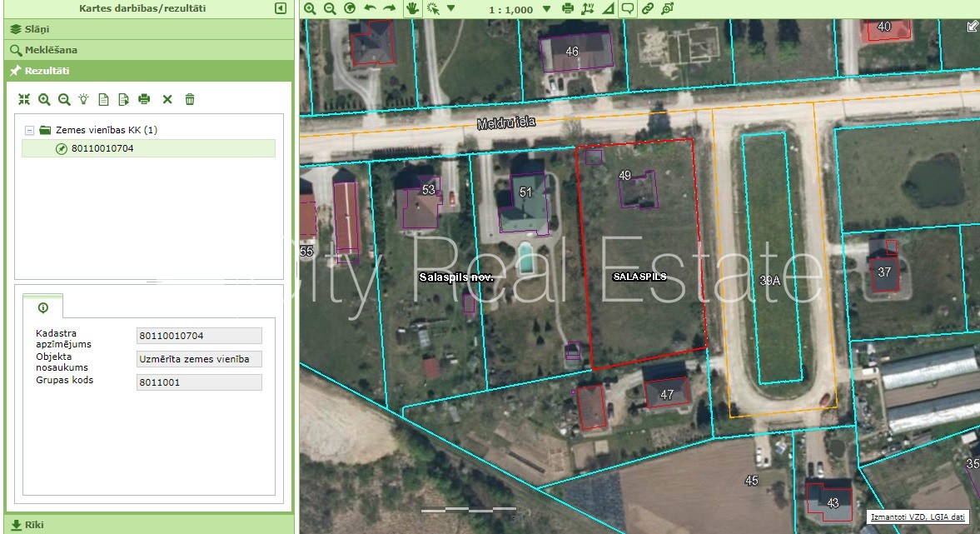Select the XY coordinates tool
Image resolution: width=980 pixels, height=534 pixels.
coord(588,8)
